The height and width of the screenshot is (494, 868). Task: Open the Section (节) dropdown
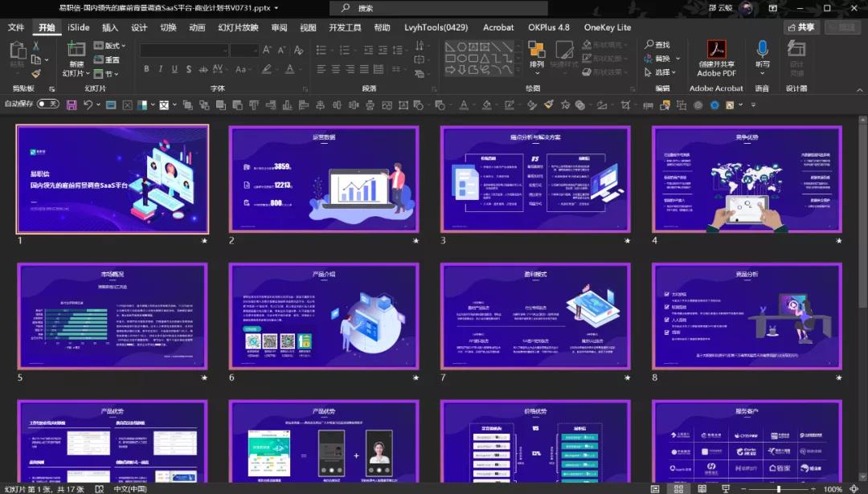click(x=106, y=73)
